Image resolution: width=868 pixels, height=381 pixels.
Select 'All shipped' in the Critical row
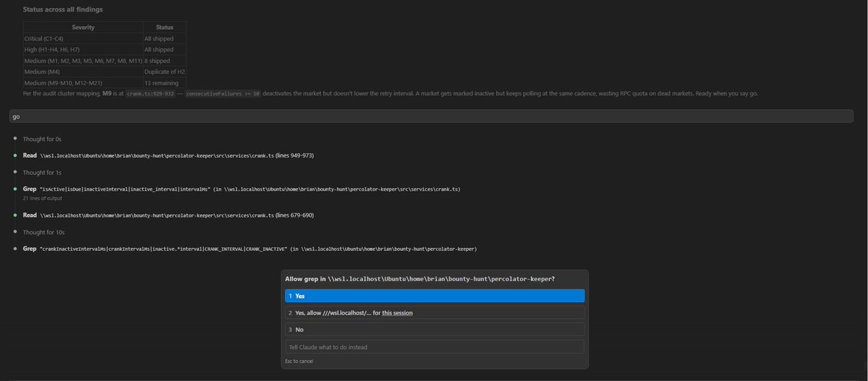(x=164, y=38)
